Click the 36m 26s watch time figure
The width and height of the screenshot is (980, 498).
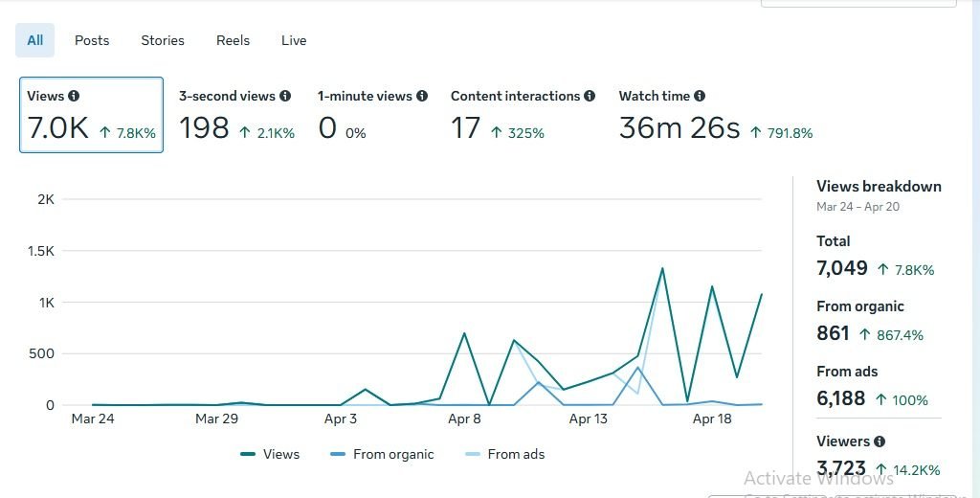[x=679, y=128]
